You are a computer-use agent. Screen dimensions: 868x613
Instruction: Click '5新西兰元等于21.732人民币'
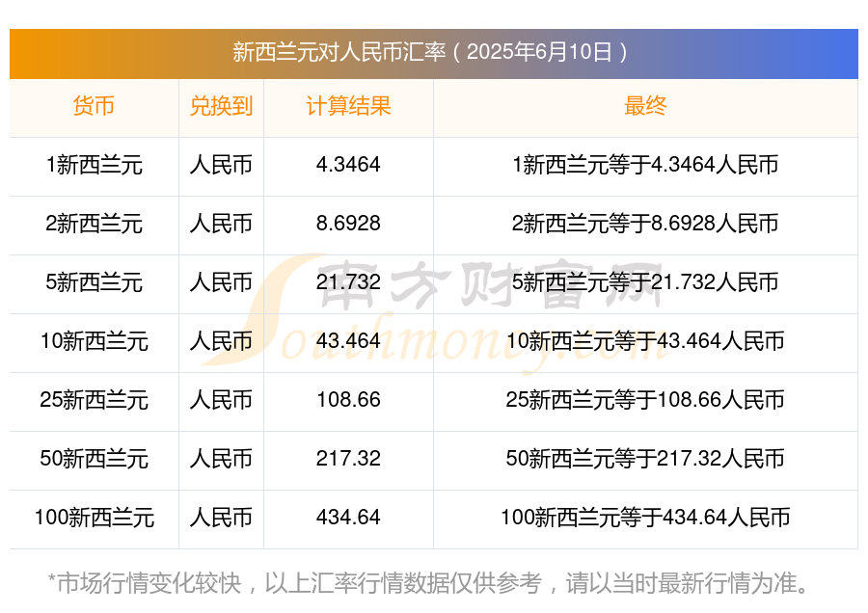pos(645,282)
